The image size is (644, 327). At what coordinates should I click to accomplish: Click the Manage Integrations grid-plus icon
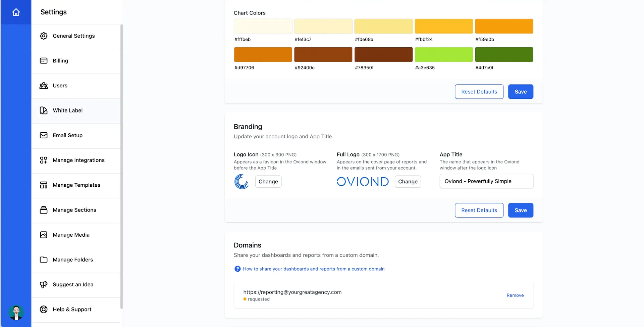(x=44, y=160)
